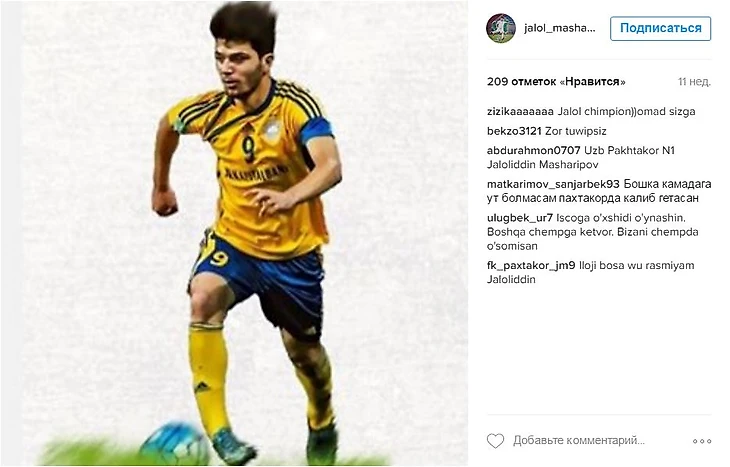Image resolution: width=730 pixels, height=467 pixels.
Task: Open ulugbek_ur7 commenter profile
Action: point(520,218)
